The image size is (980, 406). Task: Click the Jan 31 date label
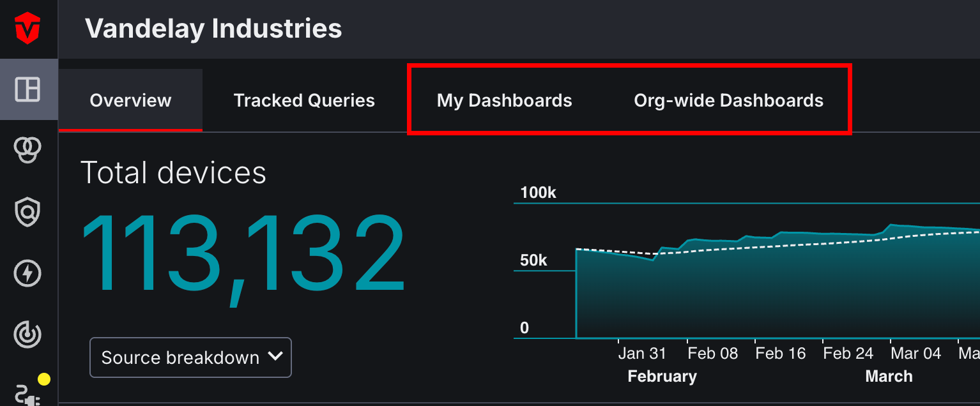click(x=642, y=353)
